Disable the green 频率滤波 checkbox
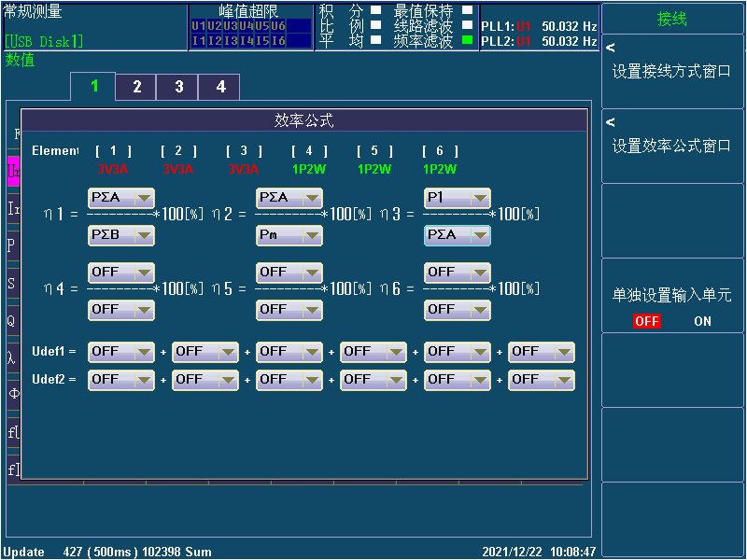Screen dimensions: 747x560 467,40
